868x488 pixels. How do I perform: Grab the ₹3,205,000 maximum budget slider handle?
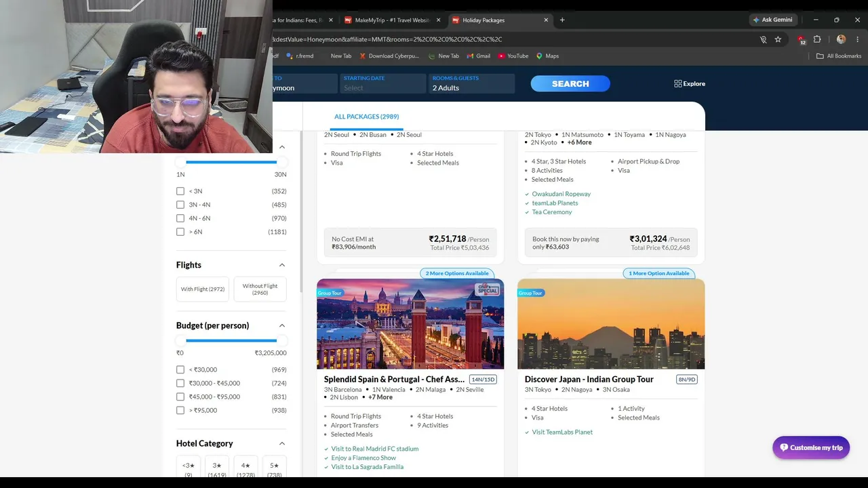(281, 340)
